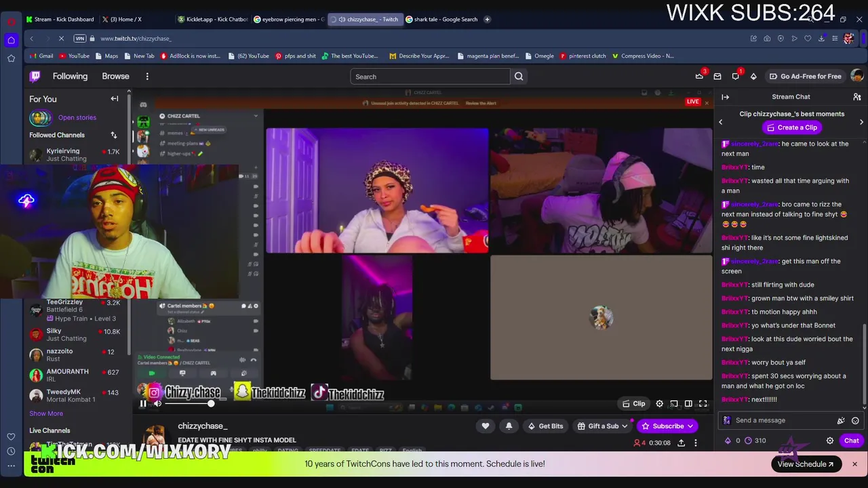Open Prime loot crown icon
Image resolution: width=868 pixels, height=488 pixels.
(699, 77)
